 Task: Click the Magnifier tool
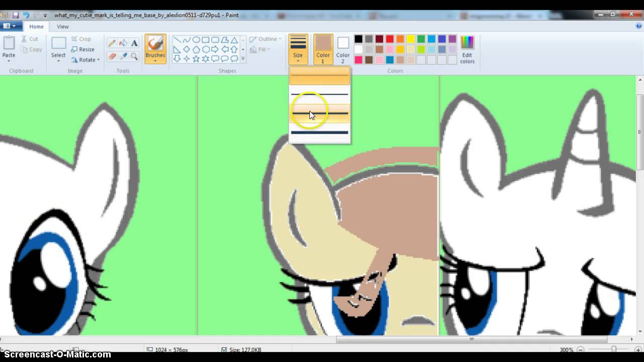click(x=134, y=56)
